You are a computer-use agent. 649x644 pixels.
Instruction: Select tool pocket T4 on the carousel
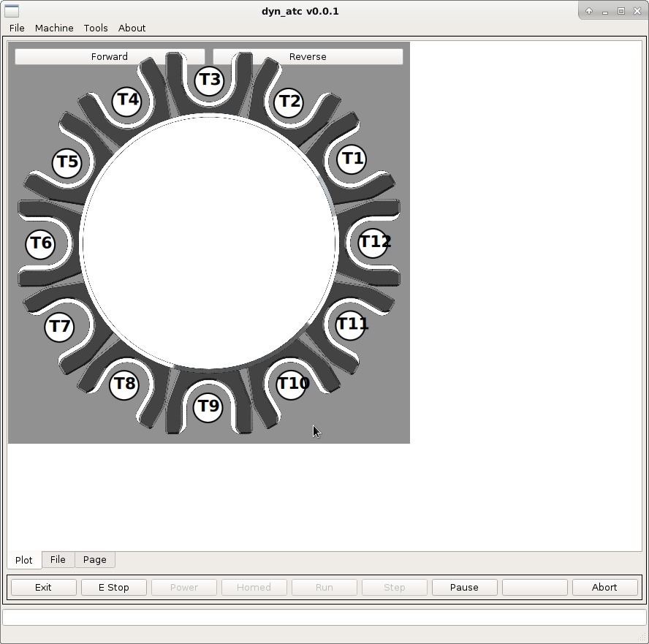[x=127, y=101]
